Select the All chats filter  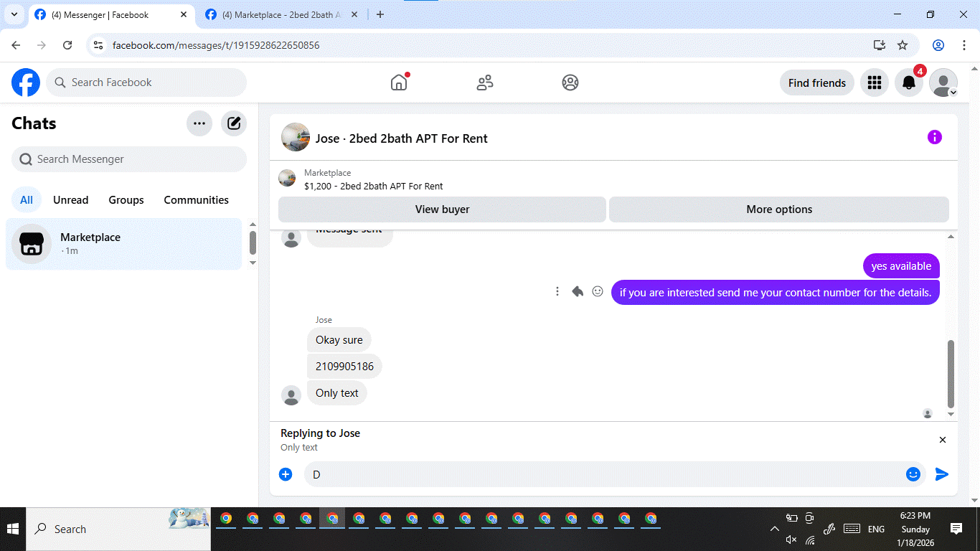27,199
